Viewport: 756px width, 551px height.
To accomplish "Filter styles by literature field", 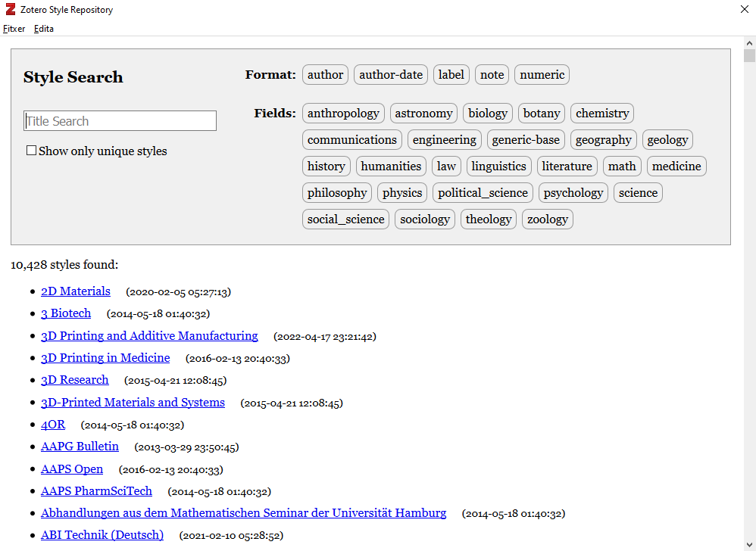I will tap(567, 167).
